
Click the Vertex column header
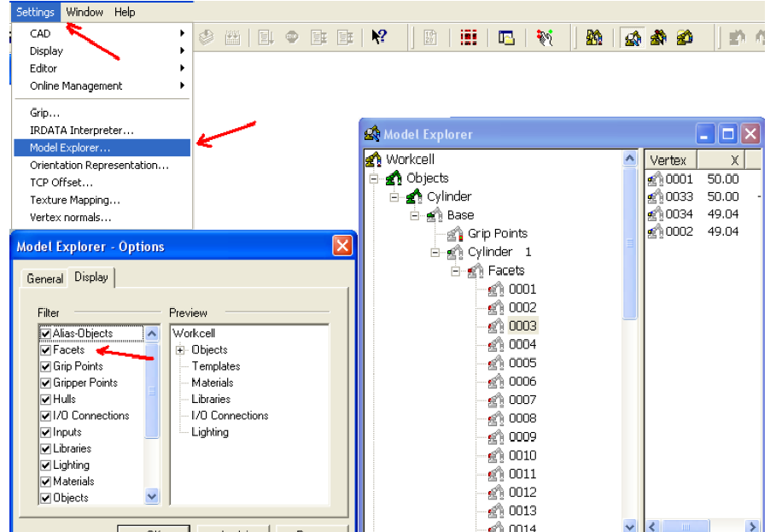(x=671, y=160)
